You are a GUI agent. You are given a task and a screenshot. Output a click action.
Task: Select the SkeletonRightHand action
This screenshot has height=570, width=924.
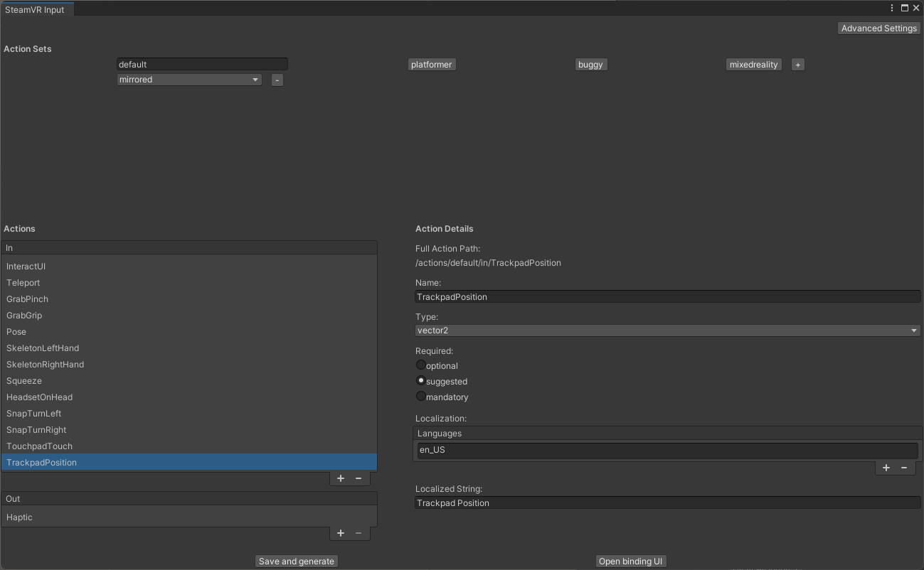[x=189, y=365]
